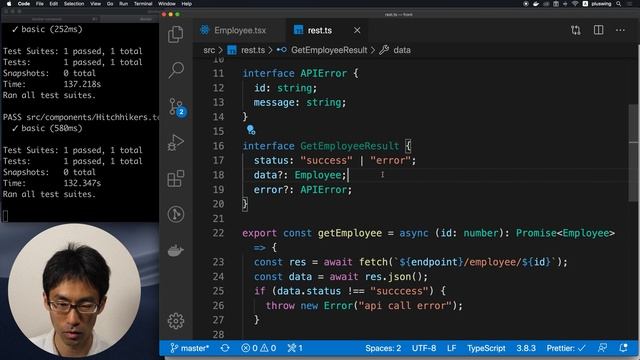This screenshot has height=360, width=640.
Task: Click the editor vertical scrollbar
Action: point(633,153)
